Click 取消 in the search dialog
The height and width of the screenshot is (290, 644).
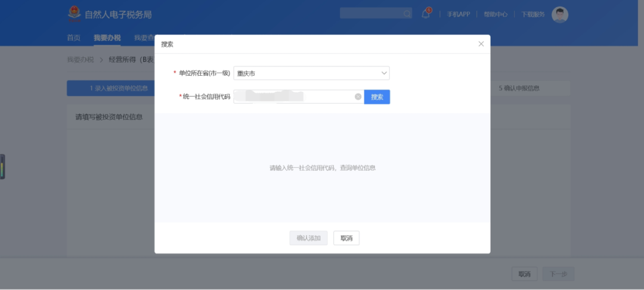[x=346, y=238]
